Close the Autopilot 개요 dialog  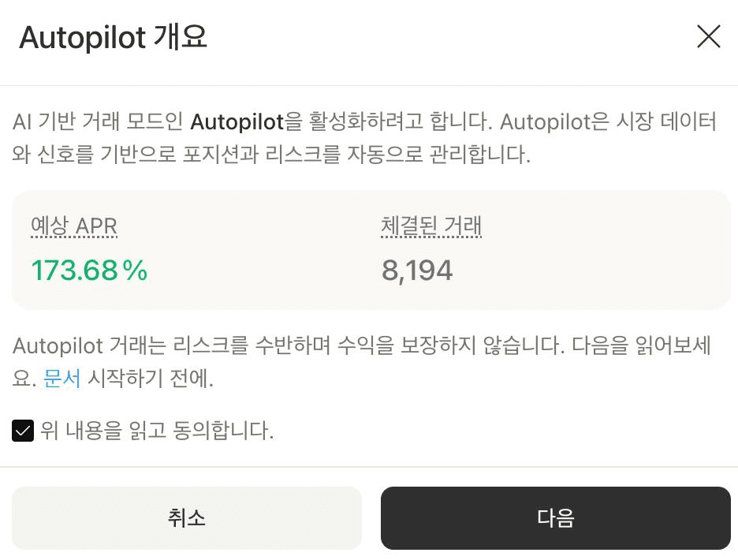click(x=708, y=37)
